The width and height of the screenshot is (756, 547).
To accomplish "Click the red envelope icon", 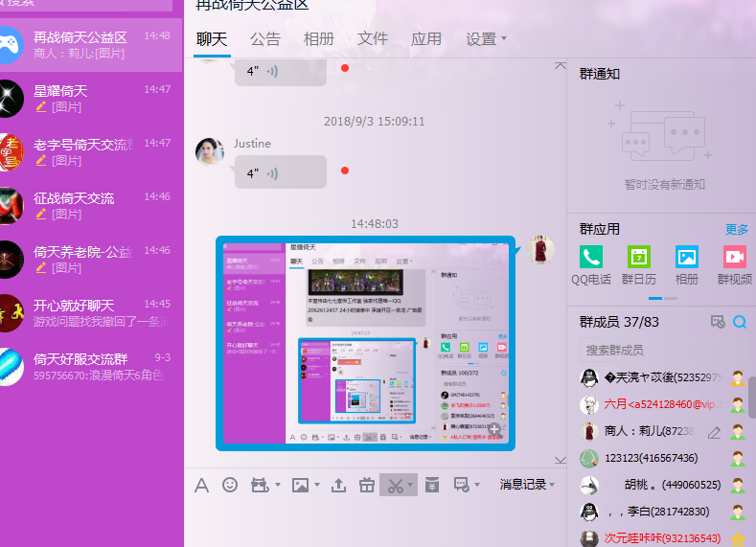I will coord(432,485).
